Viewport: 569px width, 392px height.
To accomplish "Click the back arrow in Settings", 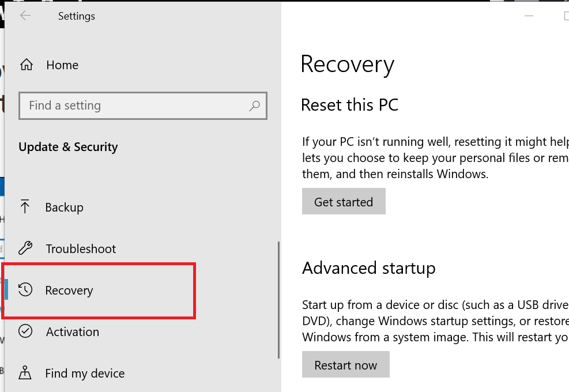I will [25, 16].
